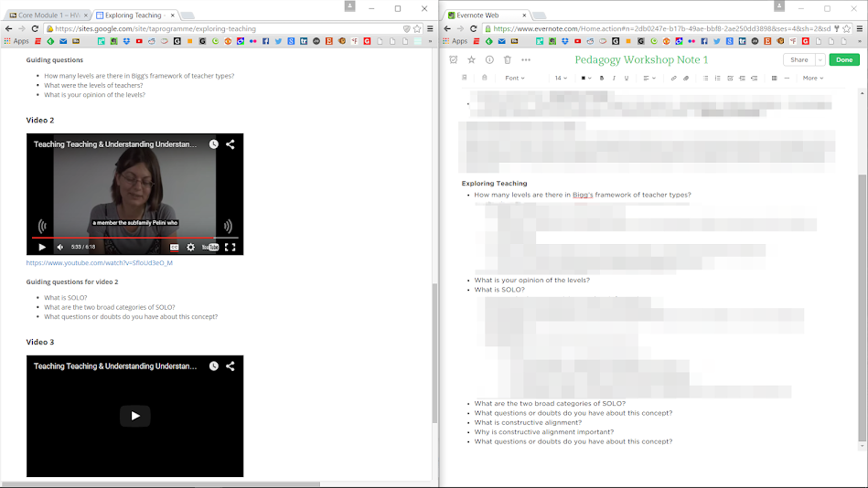Open the Facebook bookmark in the left browser
The width and height of the screenshot is (868, 488).
(266, 41)
